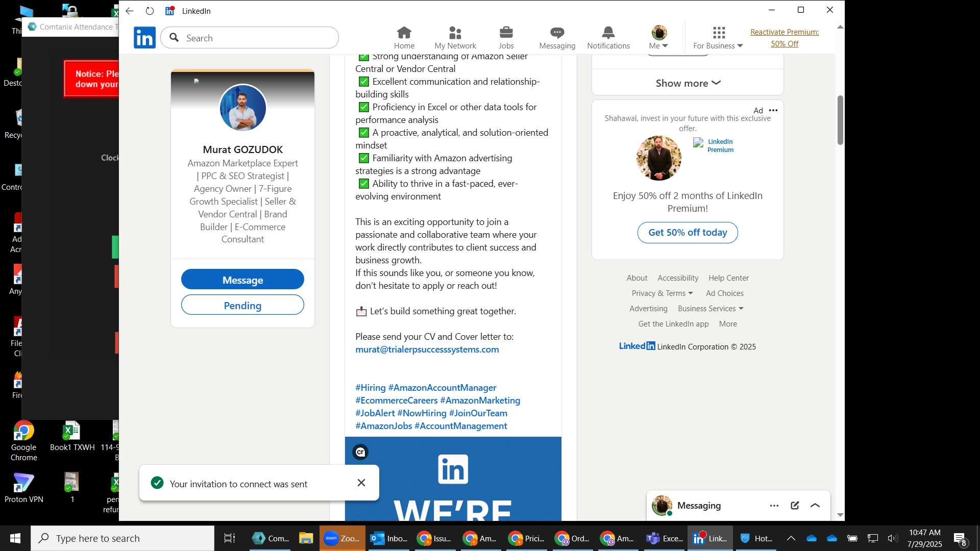Open the #AmazonJobs hashtag
980x551 pixels.
pyautogui.click(x=383, y=426)
